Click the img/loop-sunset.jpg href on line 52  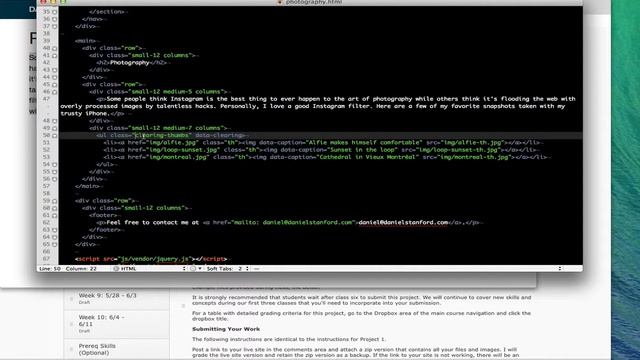183,150
